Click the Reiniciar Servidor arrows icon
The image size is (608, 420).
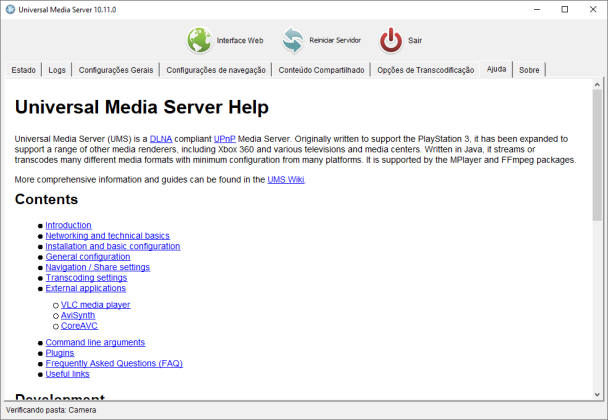click(292, 41)
